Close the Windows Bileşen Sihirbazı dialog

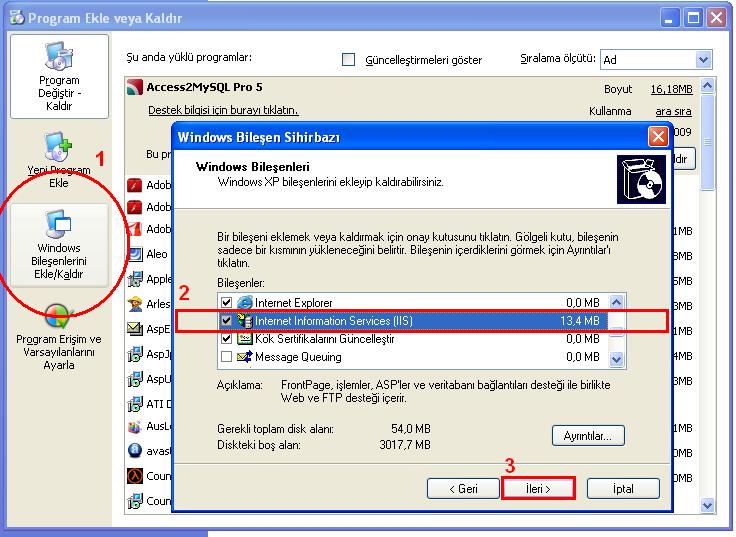pyautogui.click(x=658, y=137)
